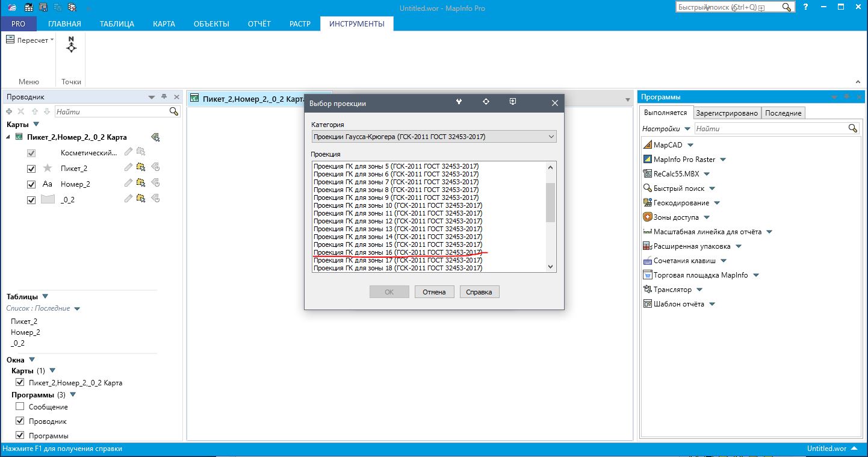The height and width of the screenshot is (457, 868).
Task: Open the Зарегистрировано tab in Программы
Action: click(x=727, y=113)
